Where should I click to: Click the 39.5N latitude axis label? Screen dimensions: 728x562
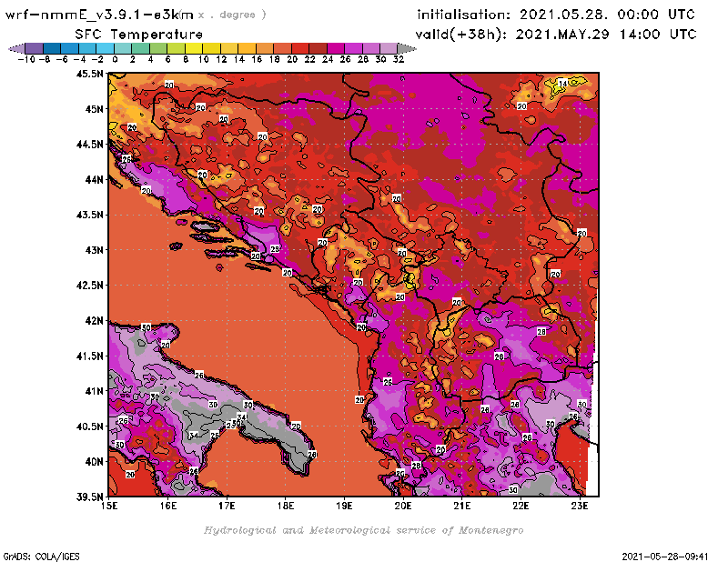(x=89, y=497)
